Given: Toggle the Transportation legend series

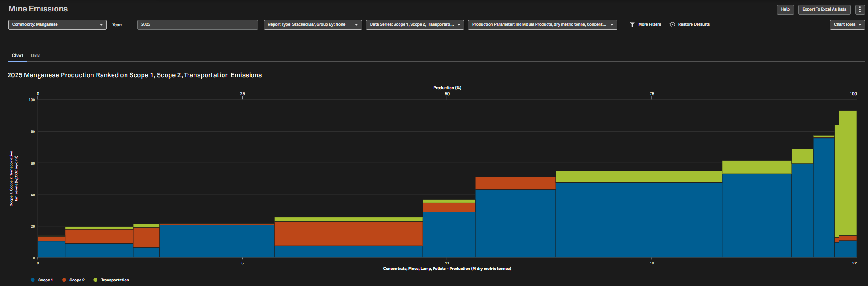Looking at the screenshot, I should pyautogui.click(x=111, y=280).
